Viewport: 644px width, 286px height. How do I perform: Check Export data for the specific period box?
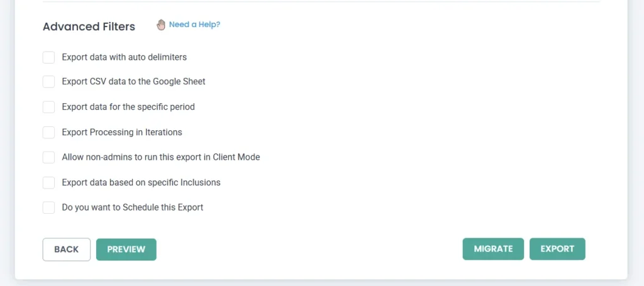point(49,107)
